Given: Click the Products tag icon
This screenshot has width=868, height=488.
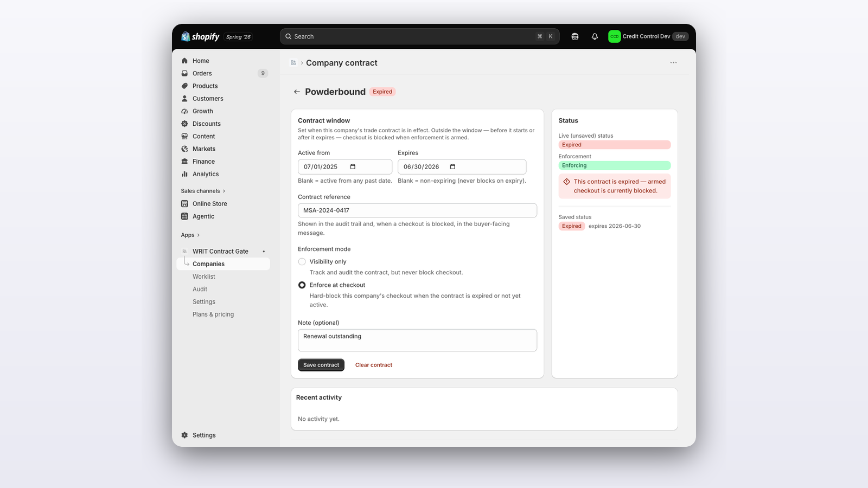Looking at the screenshot, I should [x=184, y=86].
